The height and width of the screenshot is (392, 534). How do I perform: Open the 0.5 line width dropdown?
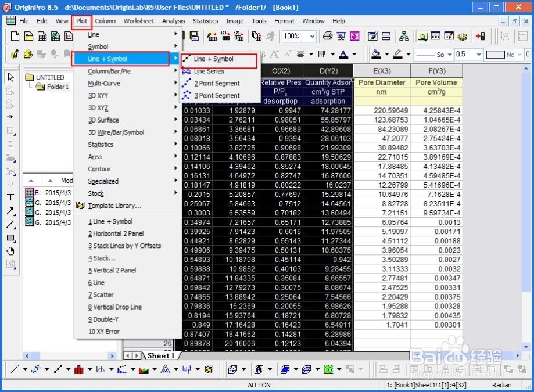click(x=479, y=55)
